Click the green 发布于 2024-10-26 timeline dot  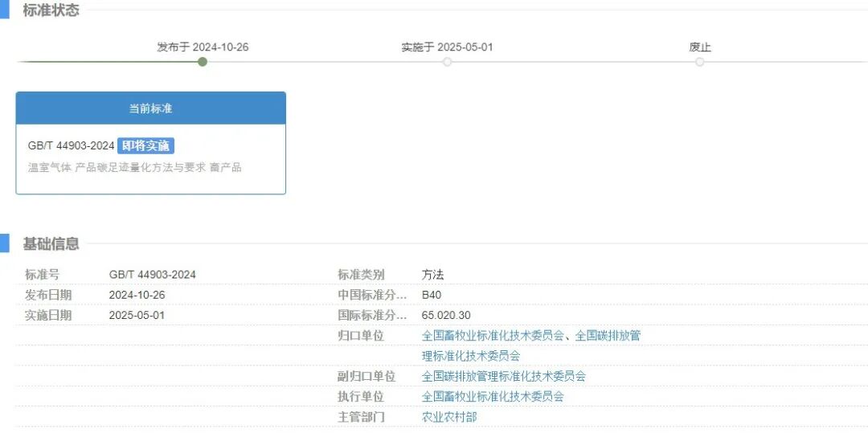tap(203, 62)
